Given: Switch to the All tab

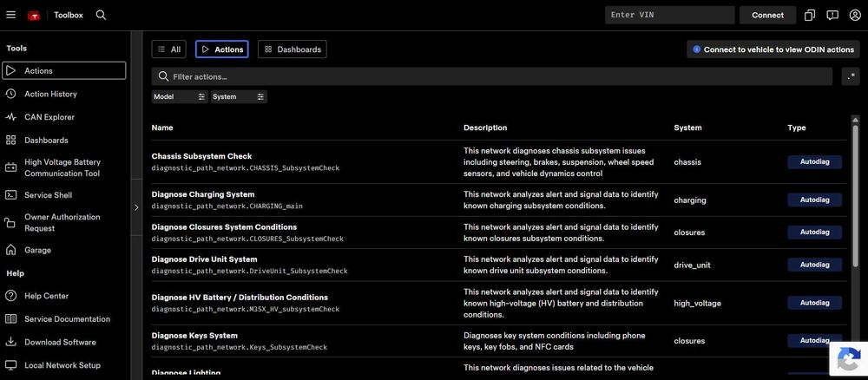Looking at the screenshot, I should click(x=169, y=49).
